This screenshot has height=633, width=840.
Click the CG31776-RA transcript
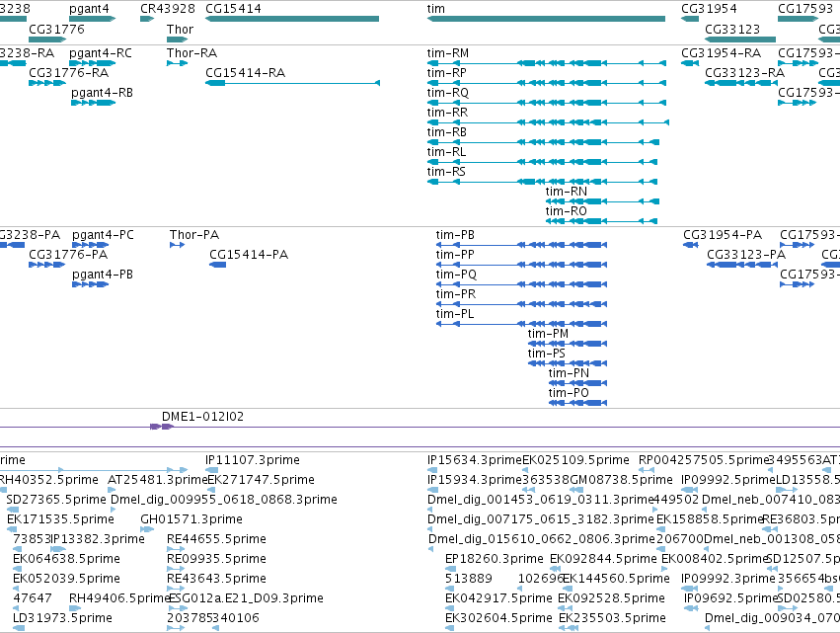pyautogui.click(x=47, y=83)
